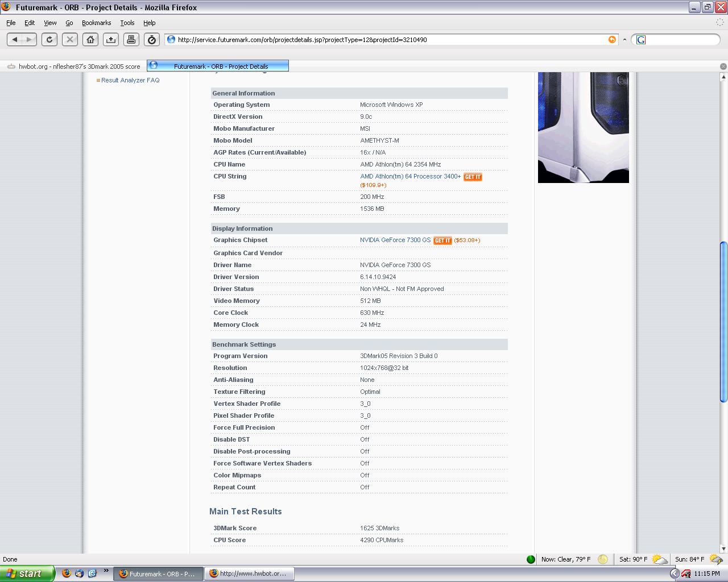
Task: Select the Futuremark - ORB - Project Details tab
Action: (x=218, y=66)
